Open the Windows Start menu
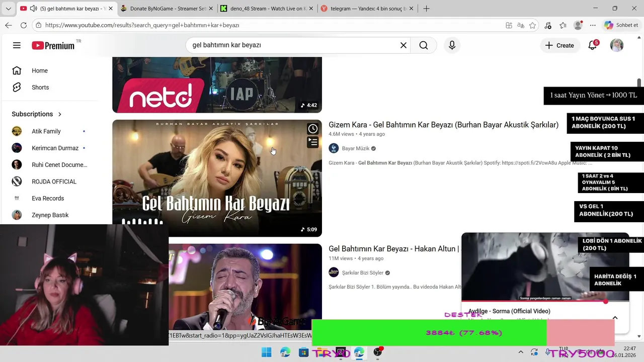Screen dimensions: 644x362 click(267, 352)
